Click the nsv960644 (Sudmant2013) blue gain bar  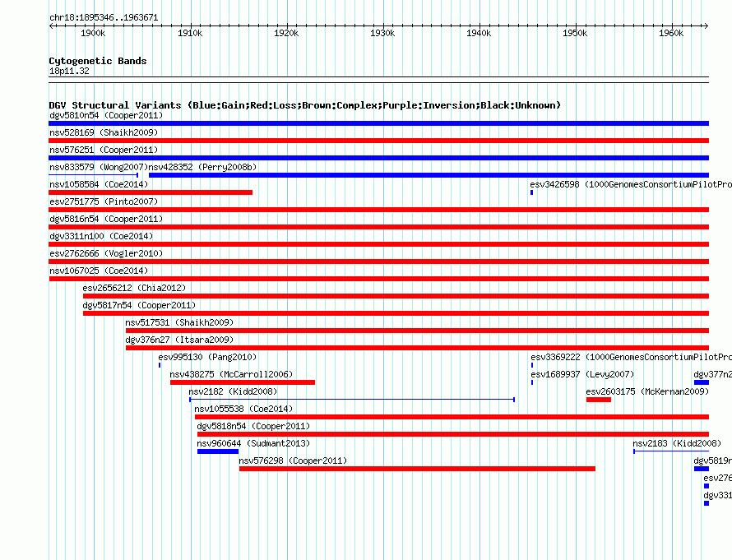[x=218, y=451]
